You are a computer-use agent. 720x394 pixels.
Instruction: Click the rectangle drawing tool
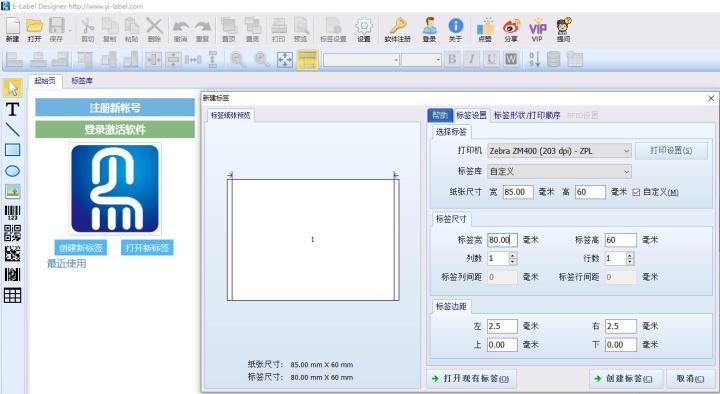(x=12, y=150)
